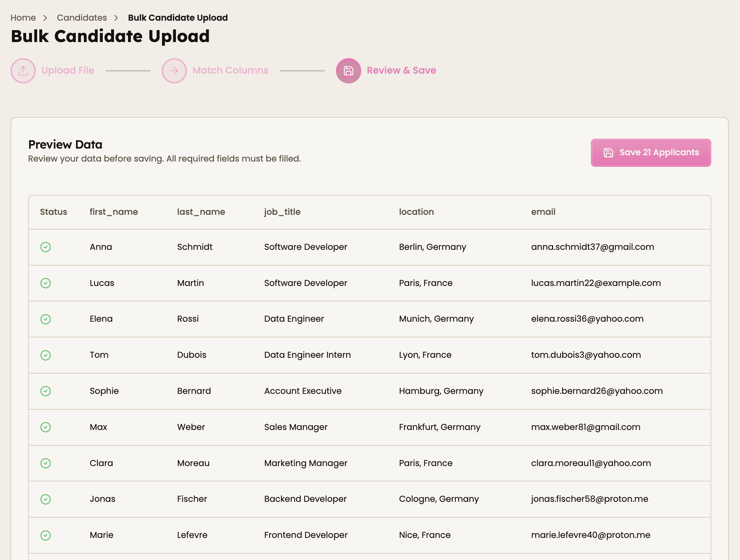The image size is (740, 560).
Task: Click the job_title column header
Action: [282, 212]
